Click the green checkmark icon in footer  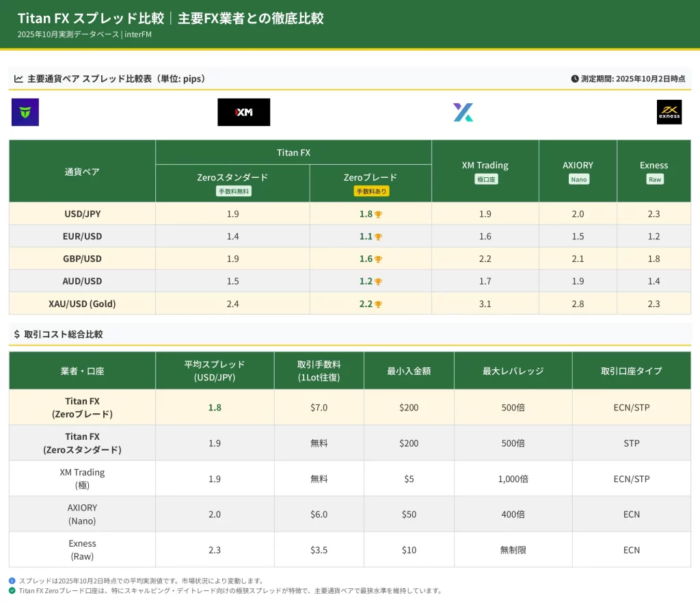(12, 590)
